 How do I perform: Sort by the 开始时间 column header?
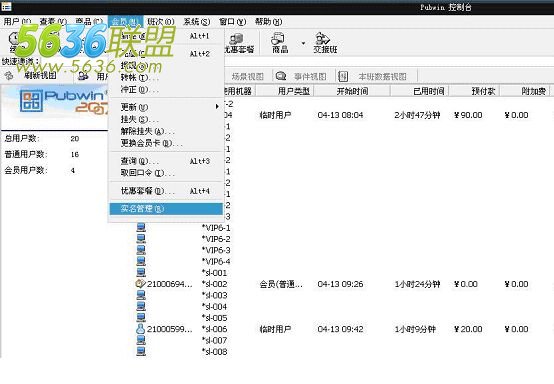(352, 91)
